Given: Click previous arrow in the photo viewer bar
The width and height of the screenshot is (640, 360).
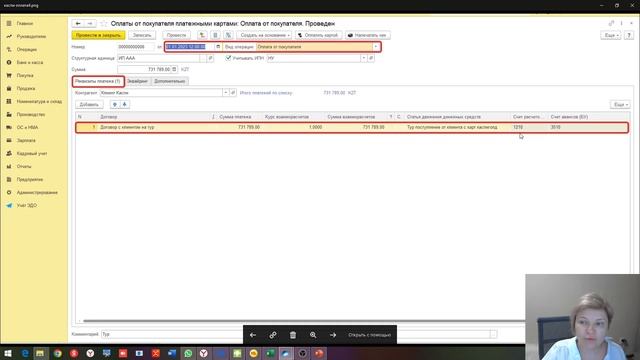Looking at the screenshot, I should click(253, 335).
